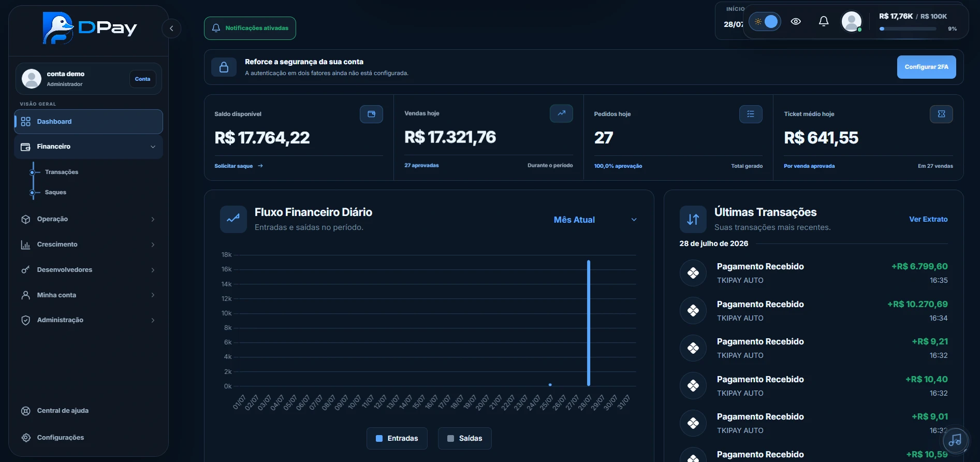Click the ticket icon on Ticket médio card
The height and width of the screenshot is (462, 980).
(x=941, y=114)
